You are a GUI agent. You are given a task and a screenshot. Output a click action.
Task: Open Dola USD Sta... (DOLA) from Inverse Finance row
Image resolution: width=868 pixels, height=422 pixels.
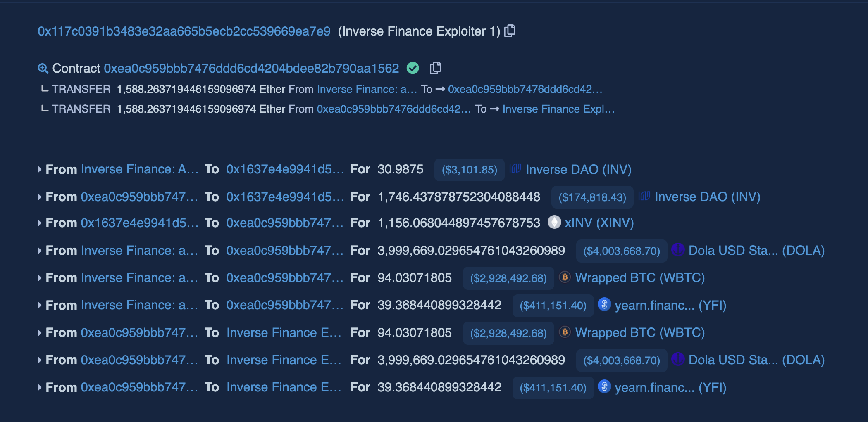tap(756, 251)
